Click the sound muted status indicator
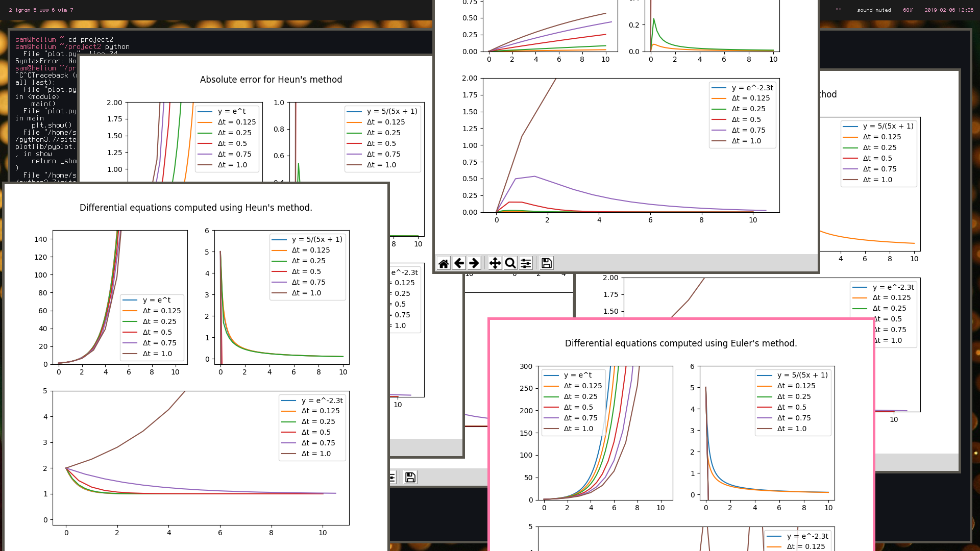Screen dimensions: 980x551 point(874,10)
